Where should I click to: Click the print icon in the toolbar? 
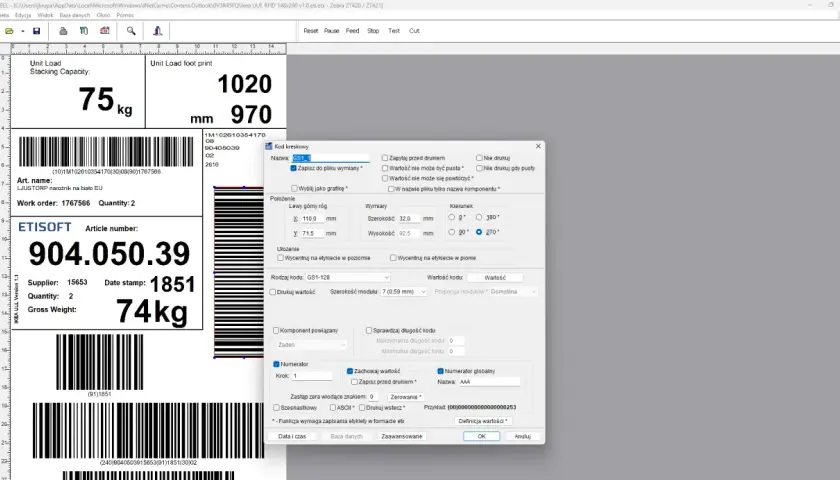63,31
